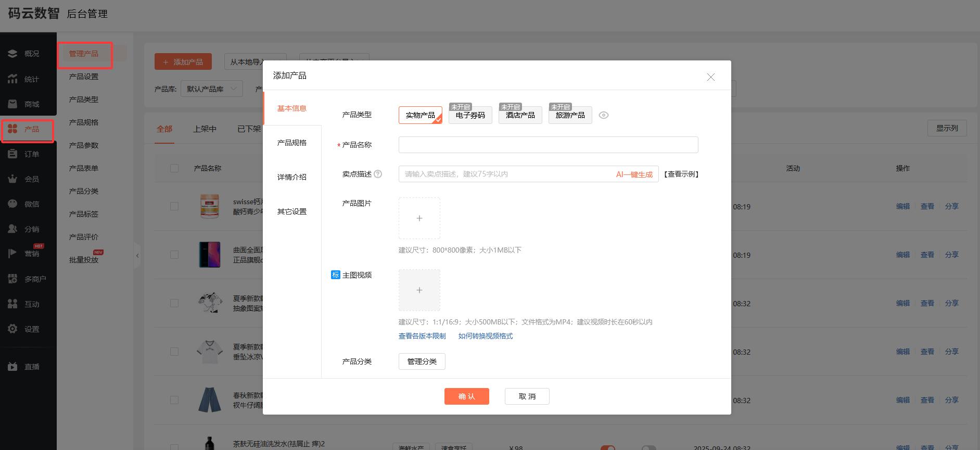The image size is (980, 450).
Task: Switch to the 基本信息 tab
Action: [292, 108]
